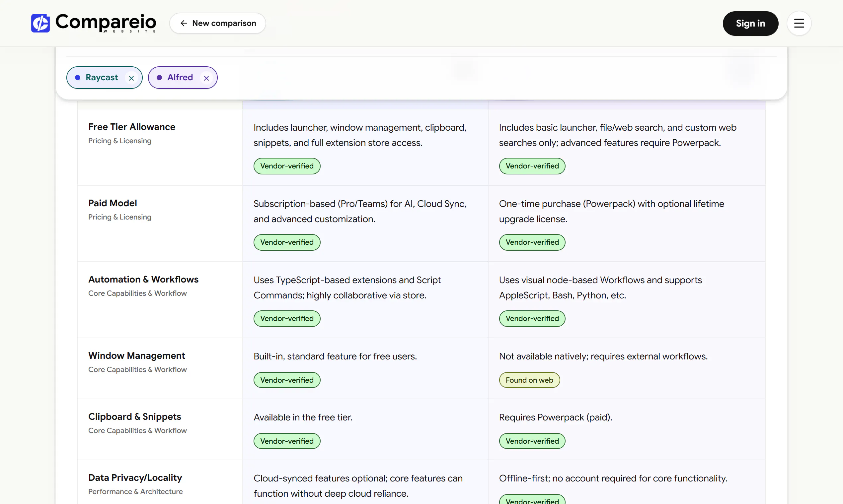
Task: Click Alfred's Vendor-verified badge for Automation & Workflows
Action: pos(532,319)
